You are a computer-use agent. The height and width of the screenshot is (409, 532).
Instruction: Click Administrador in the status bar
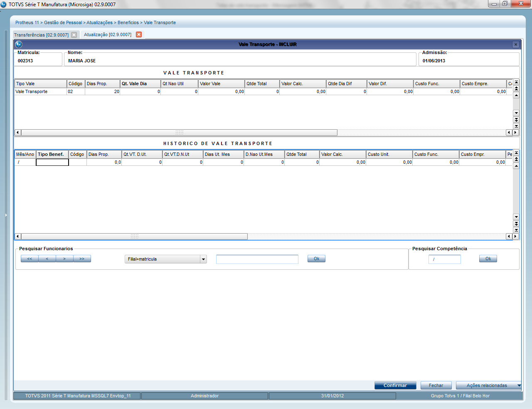click(x=204, y=396)
